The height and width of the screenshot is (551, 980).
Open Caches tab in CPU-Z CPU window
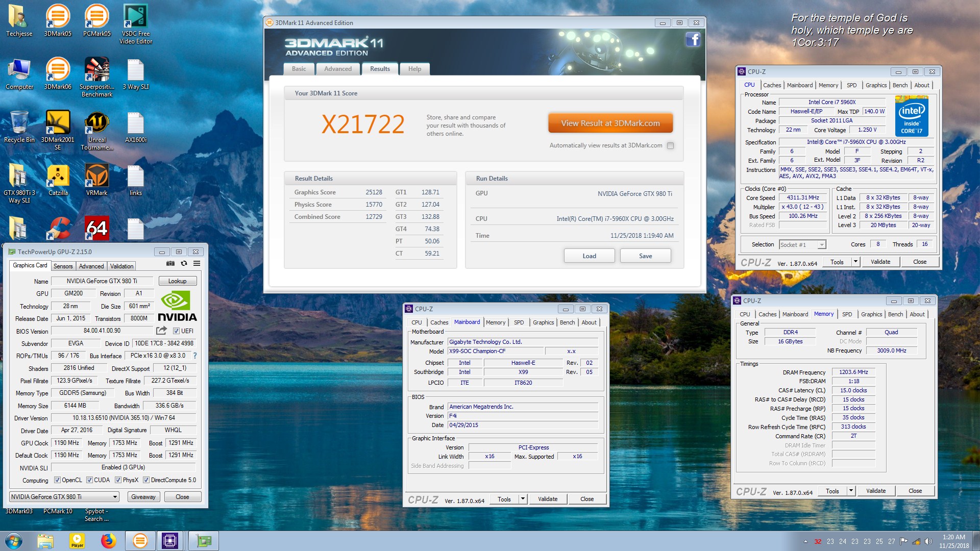tap(772, 85)
